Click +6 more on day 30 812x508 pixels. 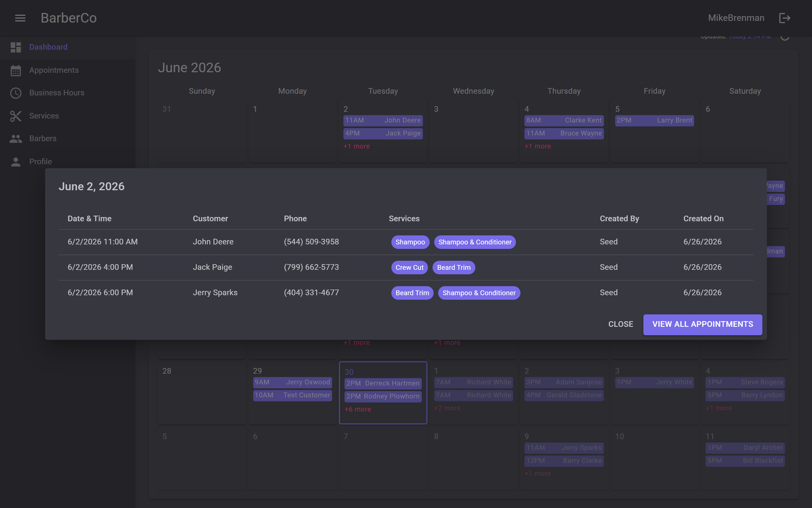pos(358,410)
